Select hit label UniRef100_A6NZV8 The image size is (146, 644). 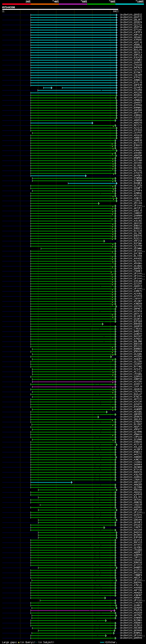(131, 123)
